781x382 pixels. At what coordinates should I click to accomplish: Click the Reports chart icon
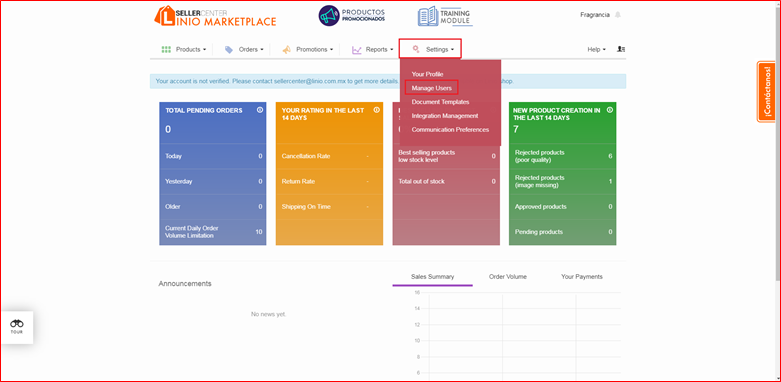coord(356,49)
